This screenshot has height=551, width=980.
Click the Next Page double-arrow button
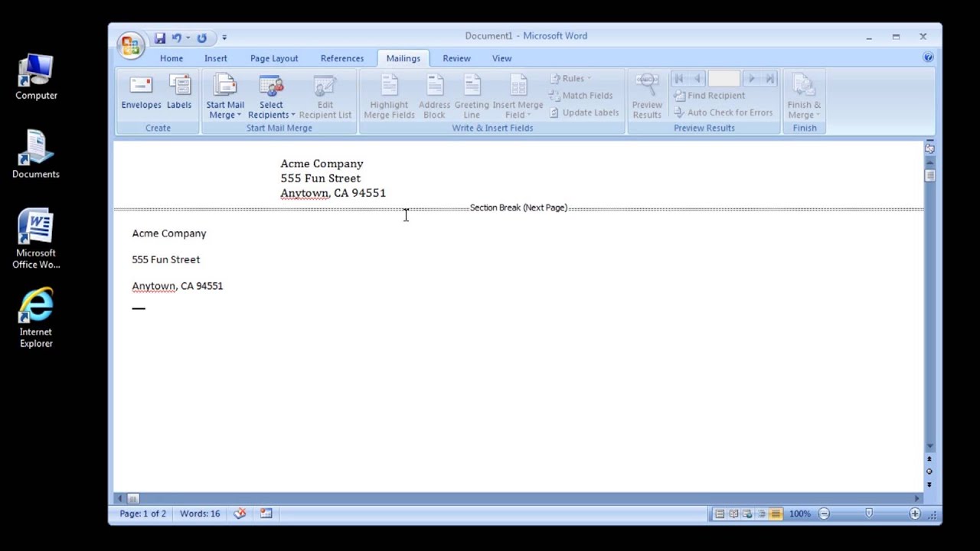[929, 484]
